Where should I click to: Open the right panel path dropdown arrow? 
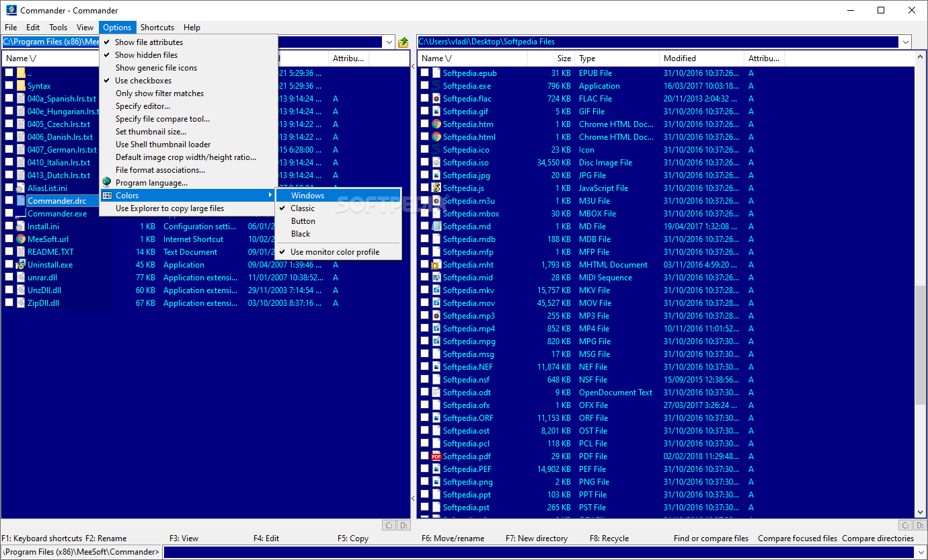(x=905, y=42)
